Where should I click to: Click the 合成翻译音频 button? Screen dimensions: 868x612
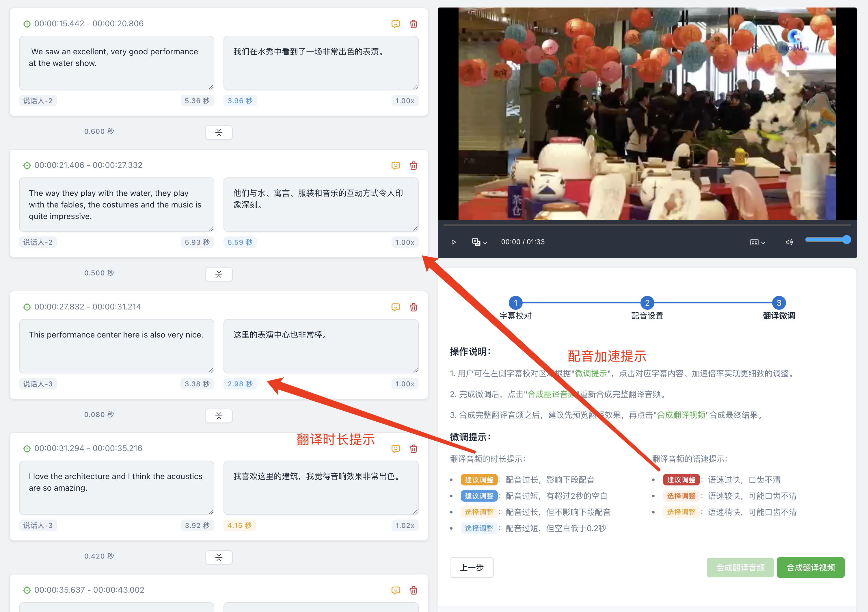pyautogui.click(x=740, y=568)
